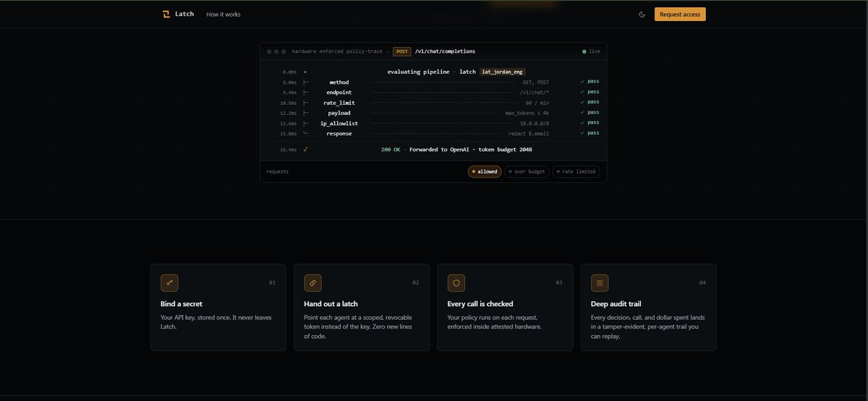Open the Deep audit trail heading
Image resolution: width=868 pixels, height=401 pixels.
tap(616, 304)
